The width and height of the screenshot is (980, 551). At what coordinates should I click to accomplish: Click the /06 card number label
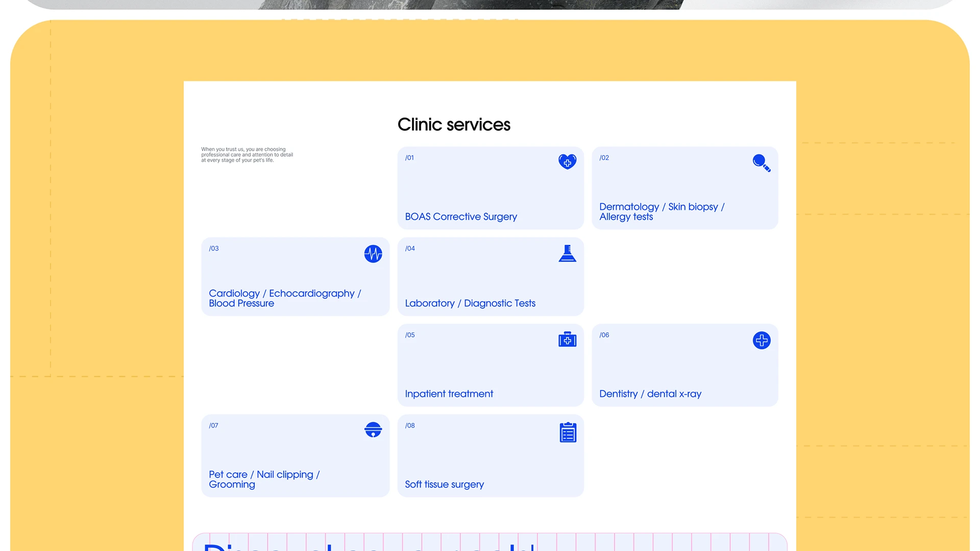(604, 335)
